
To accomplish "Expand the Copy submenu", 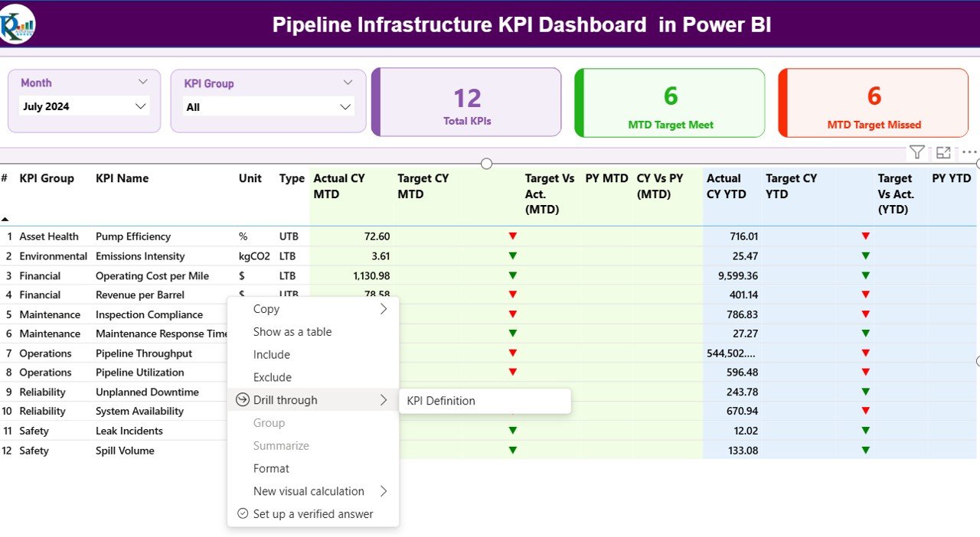I will click(384, 308).
